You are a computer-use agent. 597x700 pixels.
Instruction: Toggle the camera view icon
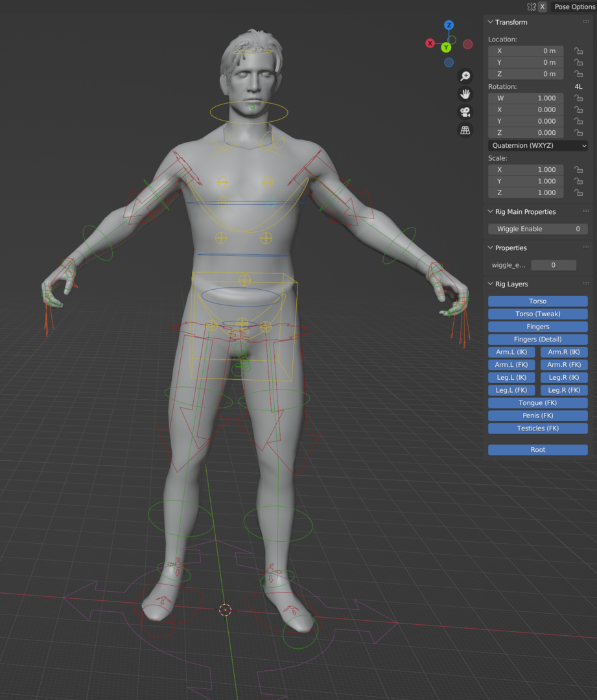[465, 112]
